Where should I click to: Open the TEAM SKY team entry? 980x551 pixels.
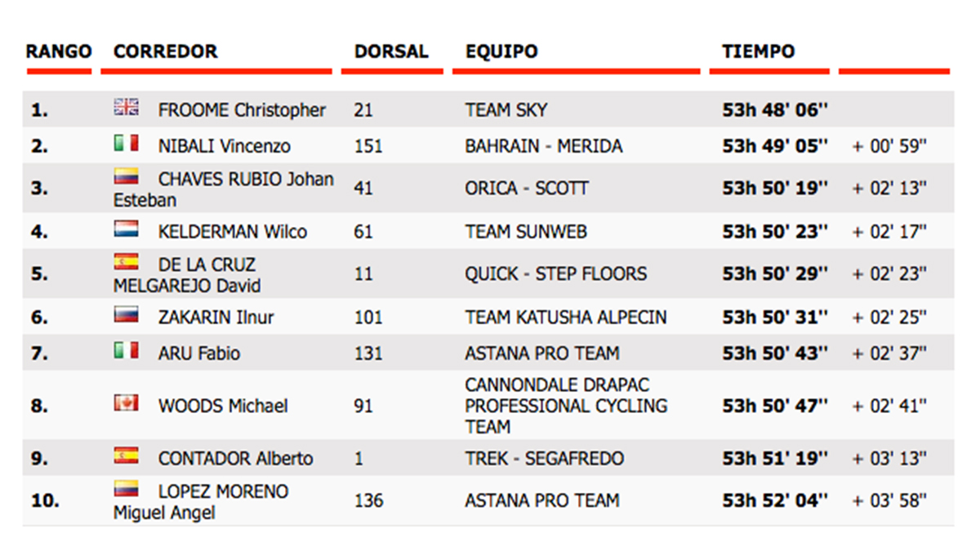click(506, 110)
